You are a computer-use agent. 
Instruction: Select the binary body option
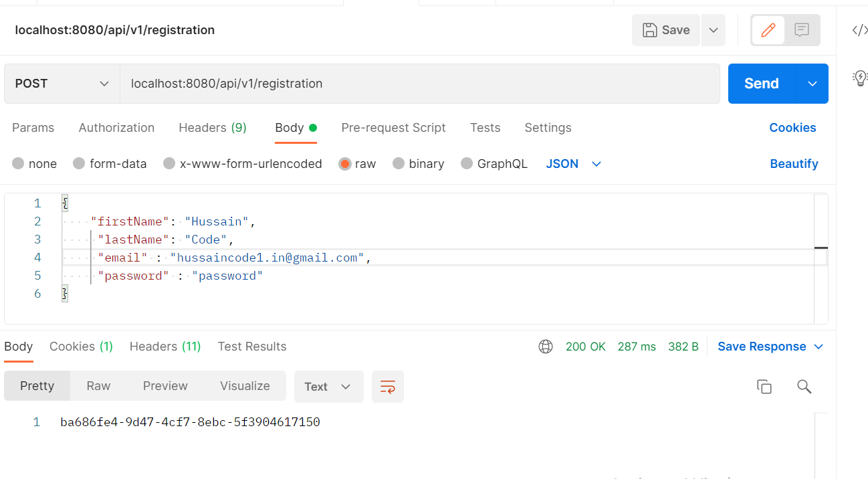(419, 163)
